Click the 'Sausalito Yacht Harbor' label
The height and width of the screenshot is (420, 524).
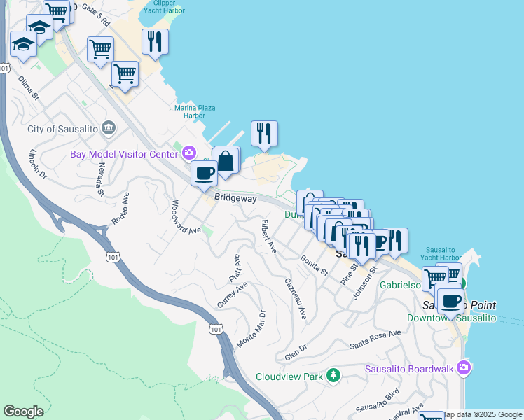[441, 253]
